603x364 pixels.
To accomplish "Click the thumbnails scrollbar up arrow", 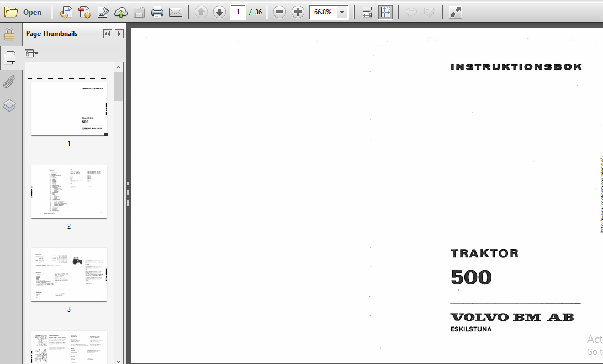I will (118, 67).
